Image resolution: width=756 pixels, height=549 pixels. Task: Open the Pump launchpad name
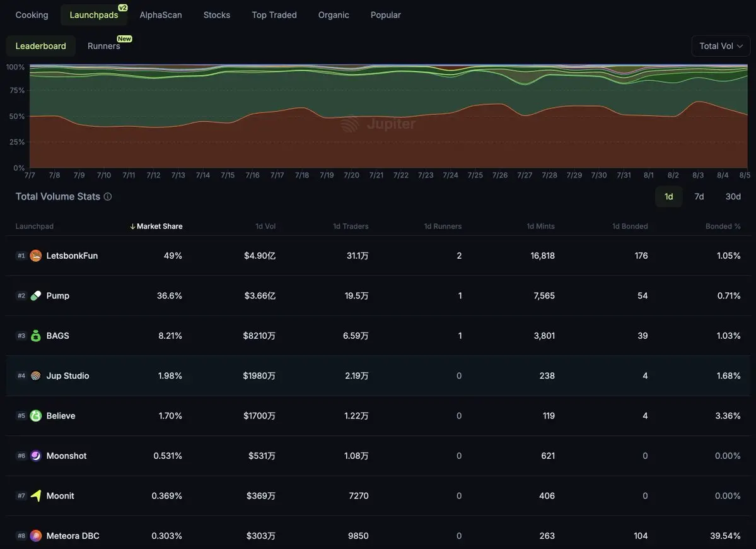pyautogui.click(x=58, y=296)
